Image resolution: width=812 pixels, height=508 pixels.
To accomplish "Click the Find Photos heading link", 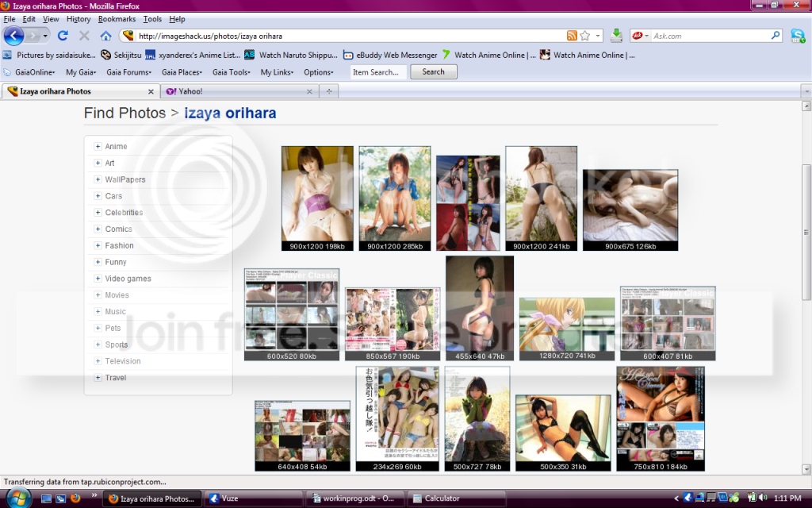I will tap(124, 113).
